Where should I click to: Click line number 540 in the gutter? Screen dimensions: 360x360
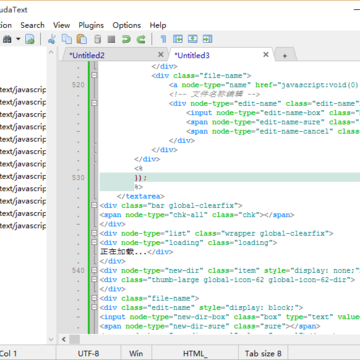pyautogui.click(x=78, y=270)
